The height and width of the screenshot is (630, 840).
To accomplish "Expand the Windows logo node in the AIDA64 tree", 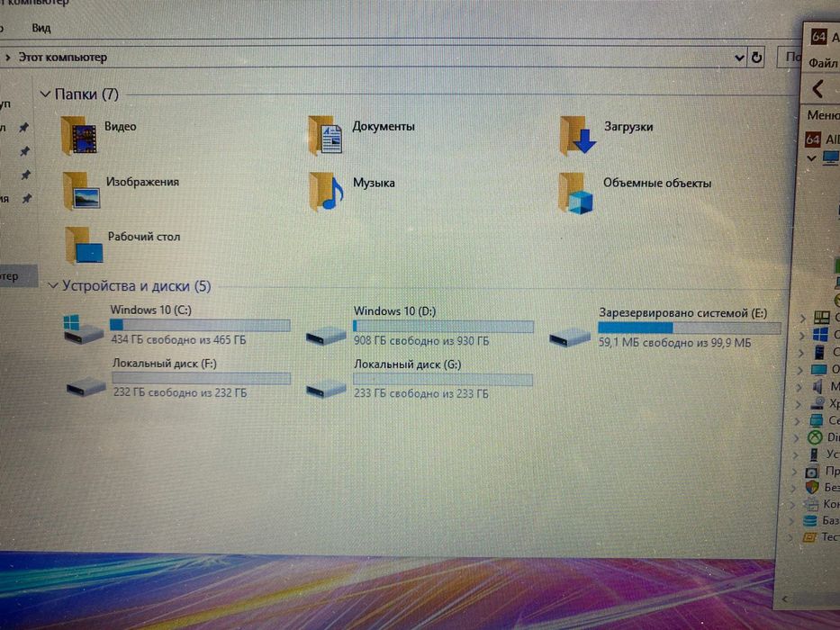I will point(801,336).
